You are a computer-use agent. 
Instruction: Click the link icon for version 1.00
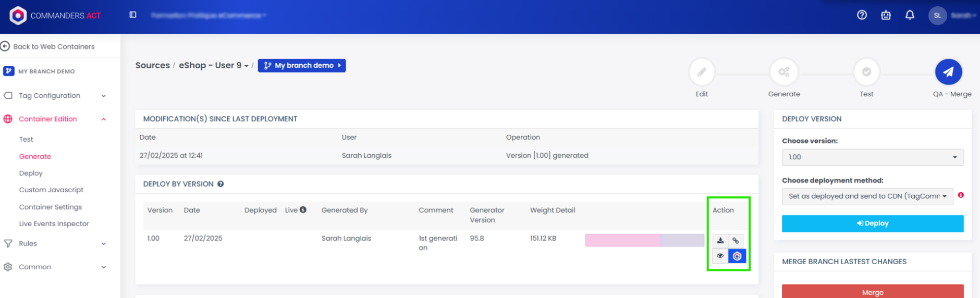[736, 241]
